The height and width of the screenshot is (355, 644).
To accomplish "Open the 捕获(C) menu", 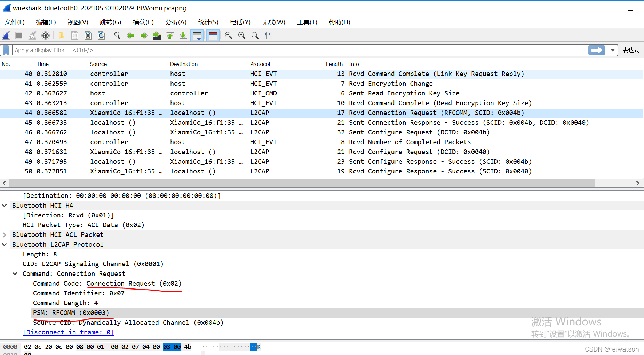I will 143,22.
